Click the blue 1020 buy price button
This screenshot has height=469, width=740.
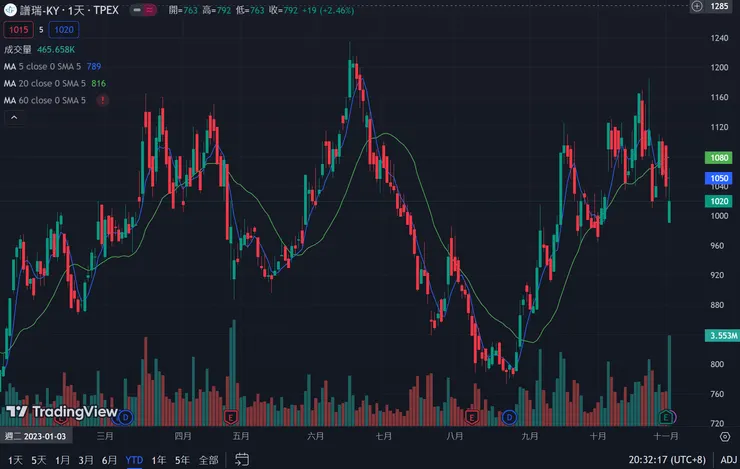pyautogui.click(x=64, y=30)
